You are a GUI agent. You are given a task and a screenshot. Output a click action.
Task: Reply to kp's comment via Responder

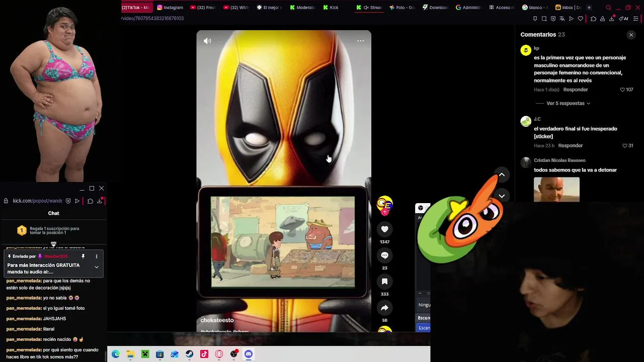pos(576,89)
